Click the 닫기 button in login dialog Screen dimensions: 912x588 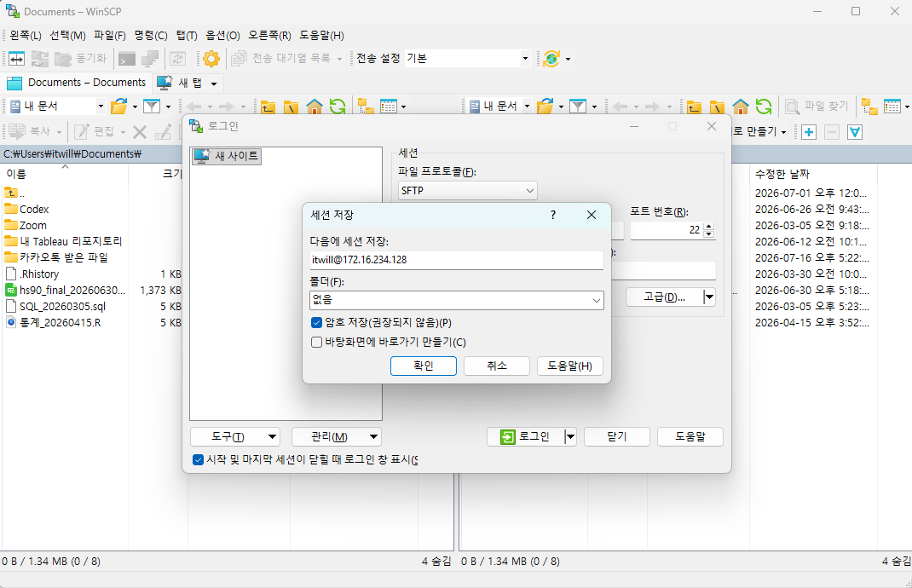pos(616,437)
